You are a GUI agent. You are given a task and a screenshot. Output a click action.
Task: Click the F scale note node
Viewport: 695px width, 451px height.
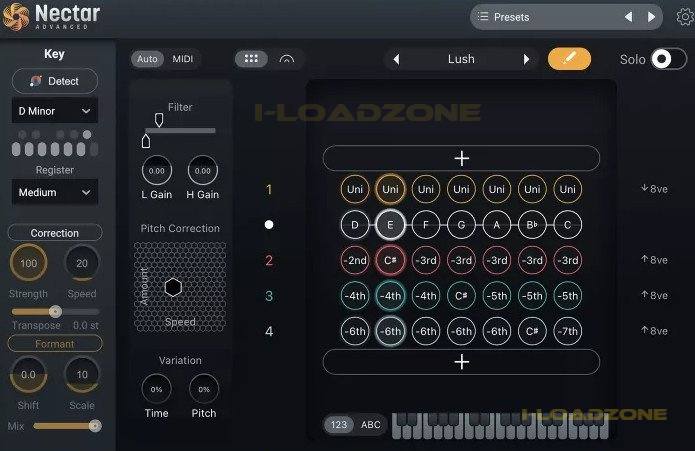[x=426, y=225]
